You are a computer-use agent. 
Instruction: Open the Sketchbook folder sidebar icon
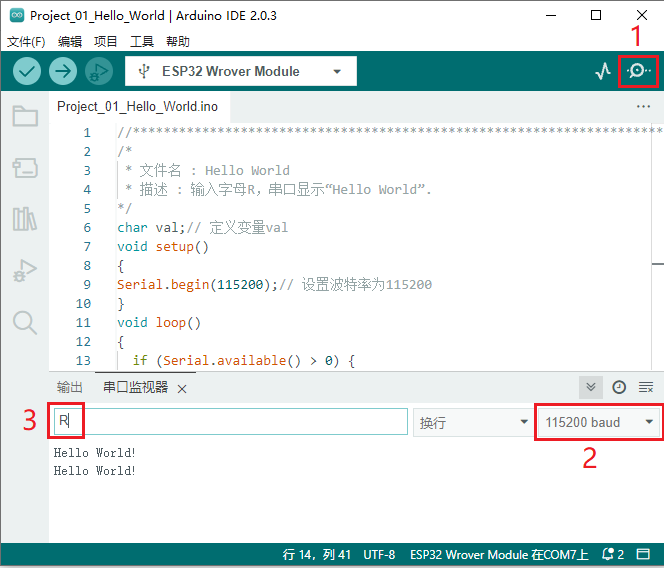(25, 116)
